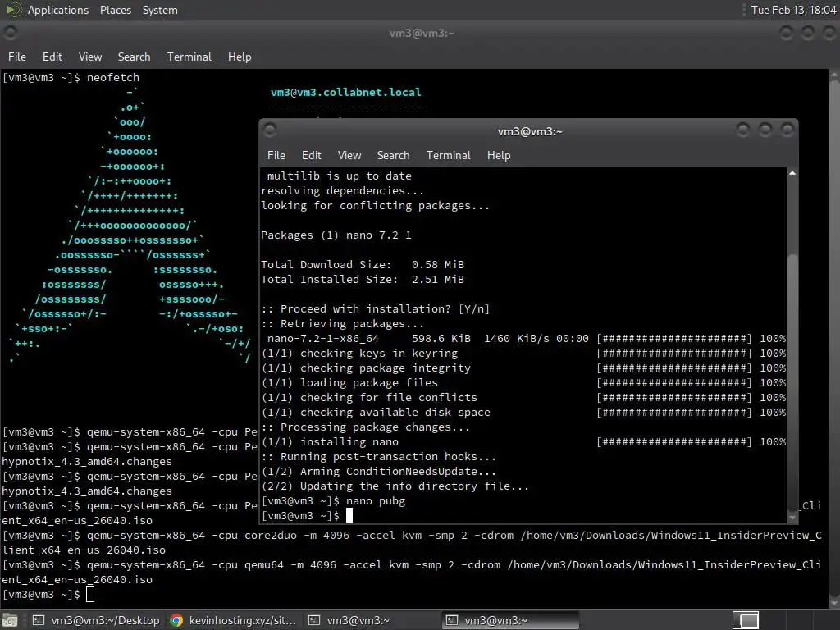
Task: Click the Applications menu logo icon
Action: pos(13,10)
